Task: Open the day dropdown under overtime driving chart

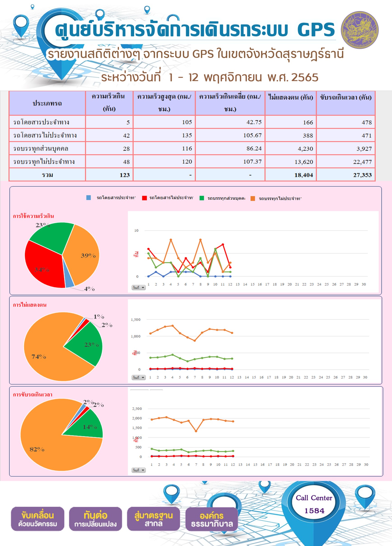Action: pyautogui.click(x=138, y=470)
